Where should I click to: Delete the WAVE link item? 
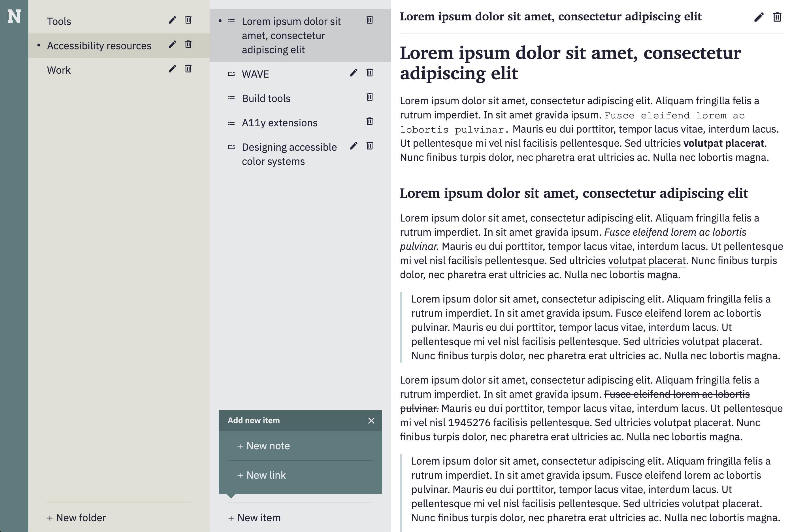point(370,73)
